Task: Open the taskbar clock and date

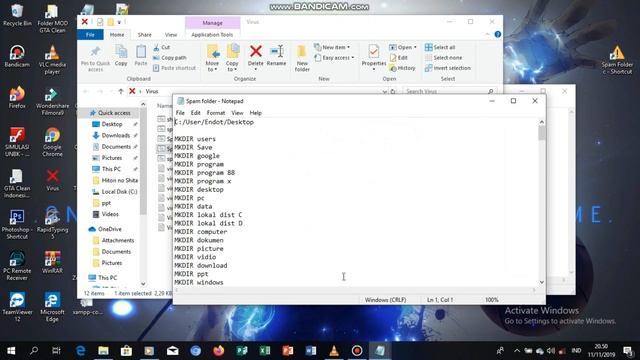Action: (x=602, y=351)
